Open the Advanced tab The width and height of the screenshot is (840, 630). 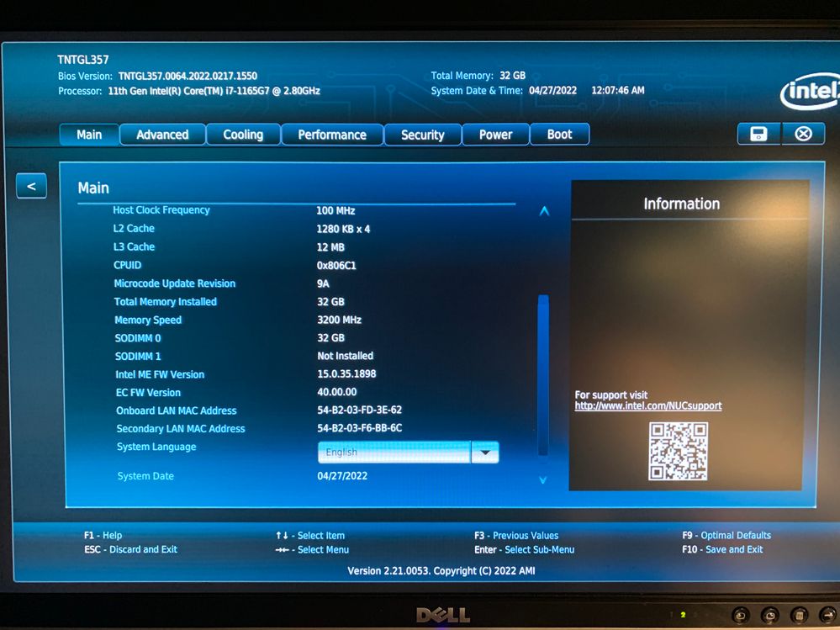coord(162,135)
